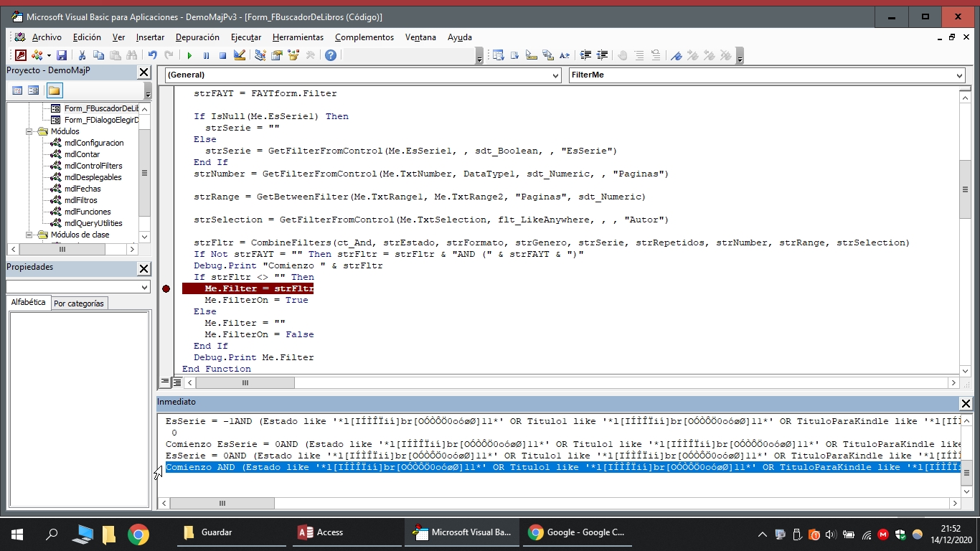Click the Outdent icon in Edit toolbar
Screen dimensions: 980x551
[x=603, y=55]
